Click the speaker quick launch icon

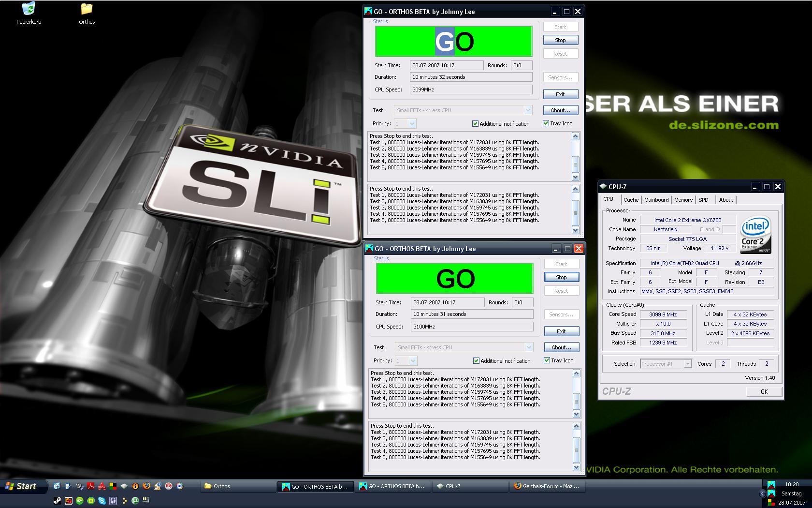(x=79, y=486)
